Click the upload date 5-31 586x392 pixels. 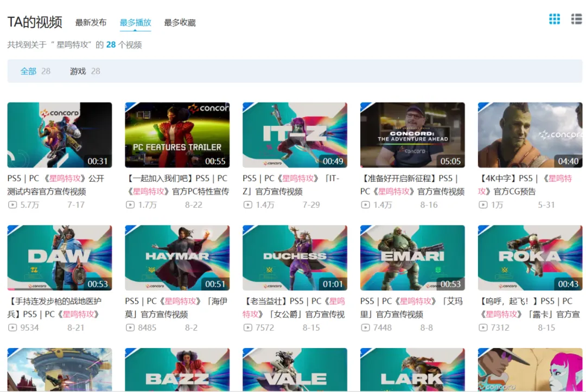tap(546, 205)
